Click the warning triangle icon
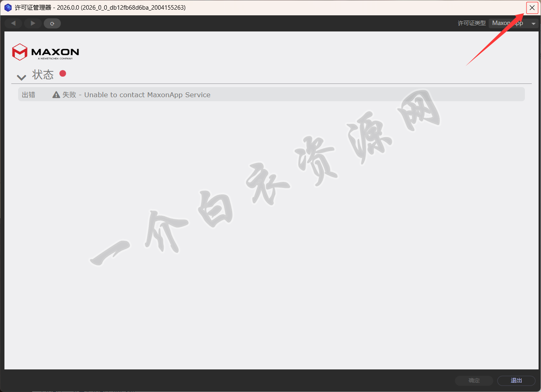541x392 pixels. [x=56, y=95]
